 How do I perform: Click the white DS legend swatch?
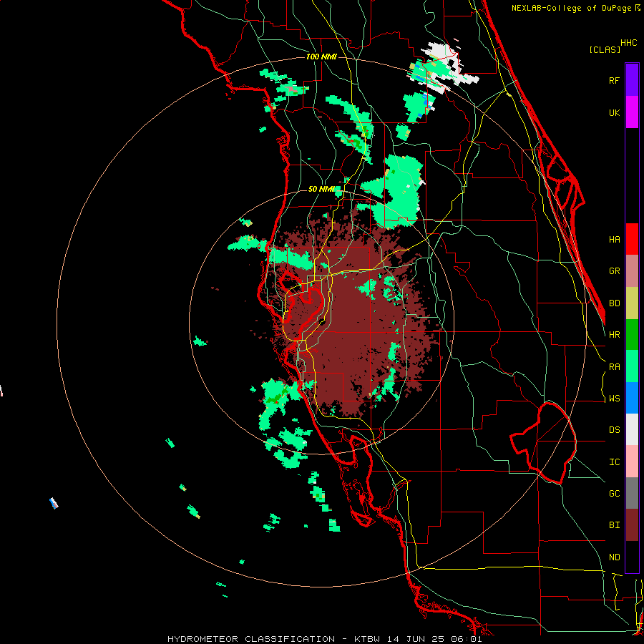[x=632, y=429]
